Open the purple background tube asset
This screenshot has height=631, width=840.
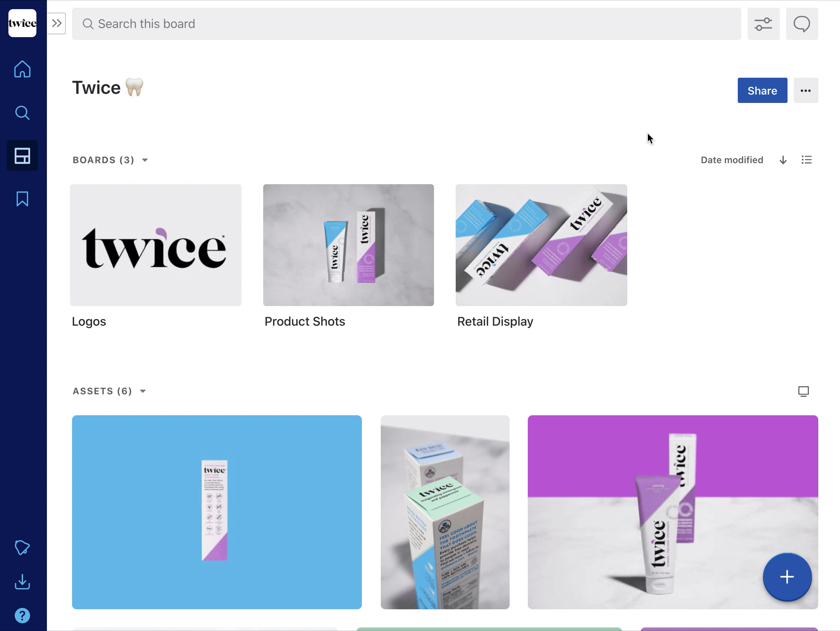[x=673, y=512]
